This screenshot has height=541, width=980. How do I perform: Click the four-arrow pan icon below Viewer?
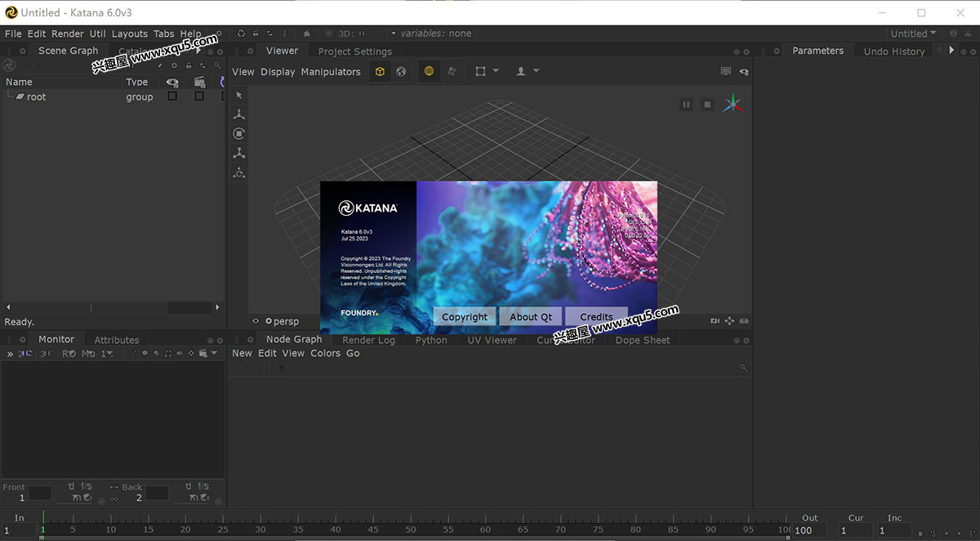[729, 321]
